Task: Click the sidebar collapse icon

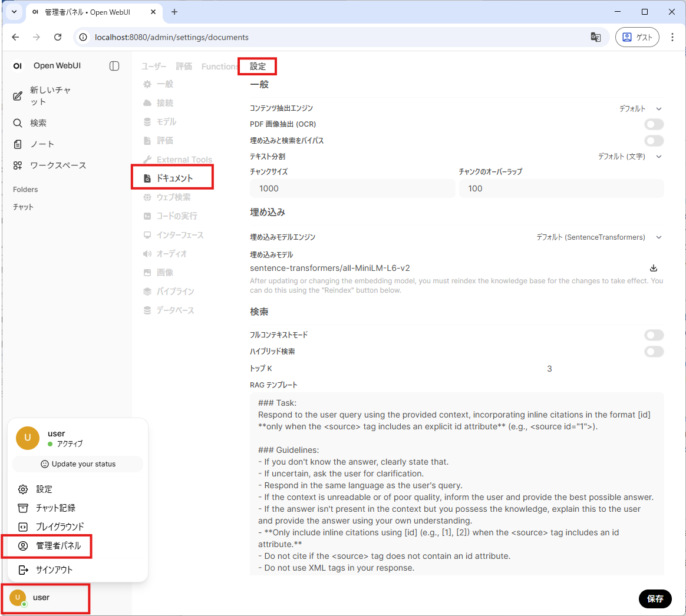Action: (x=114, y=66)
